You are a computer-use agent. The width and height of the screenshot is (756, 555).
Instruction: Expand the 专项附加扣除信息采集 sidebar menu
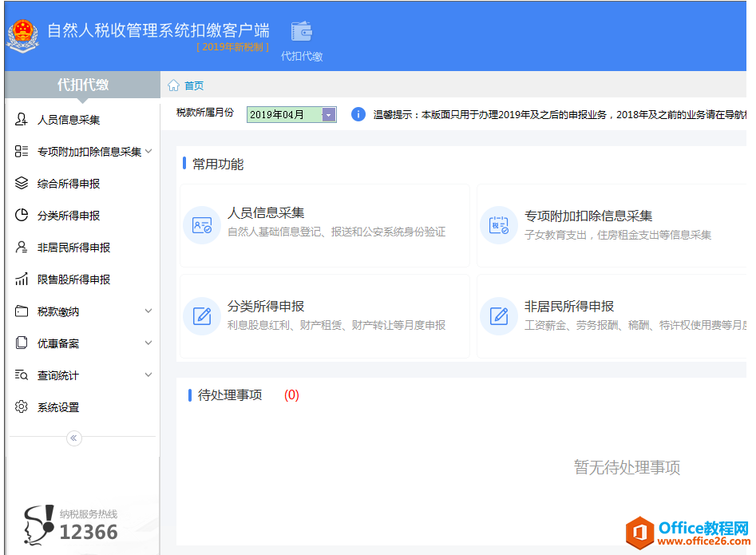pyautogui.click(x=148, y=151)
